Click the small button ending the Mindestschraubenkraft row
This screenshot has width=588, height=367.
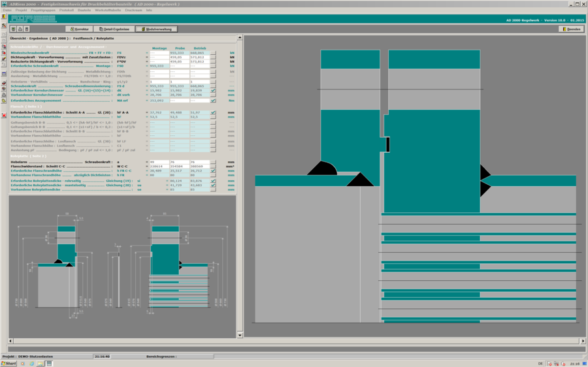point(213,53)
